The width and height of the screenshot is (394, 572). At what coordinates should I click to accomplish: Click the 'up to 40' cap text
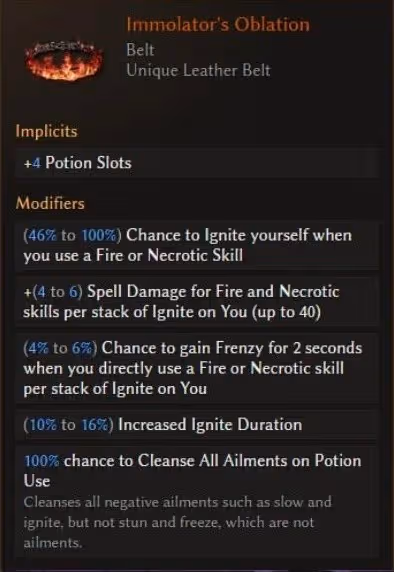coord(286,312)
